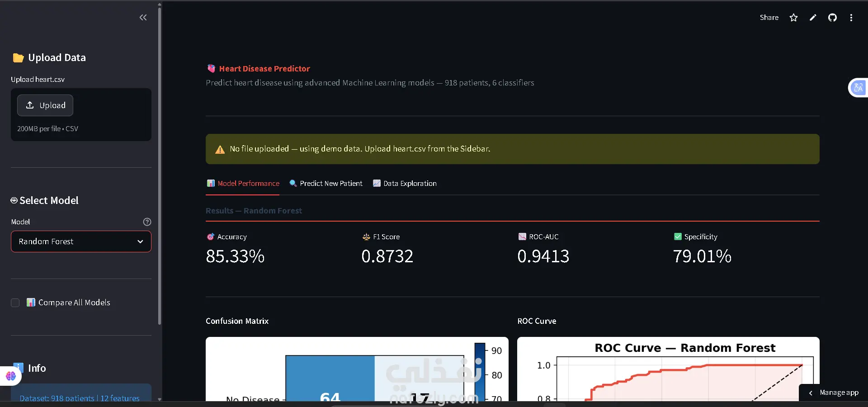This screenshot has height=407, width=868.
Task: Open the three-dot main menu
Action: [851, 18]
